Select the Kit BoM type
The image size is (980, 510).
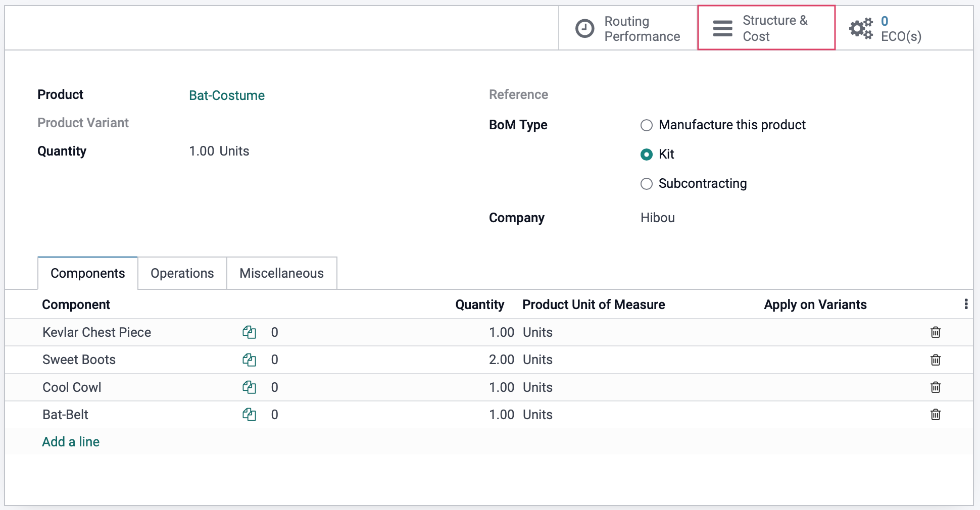[647, 155]
